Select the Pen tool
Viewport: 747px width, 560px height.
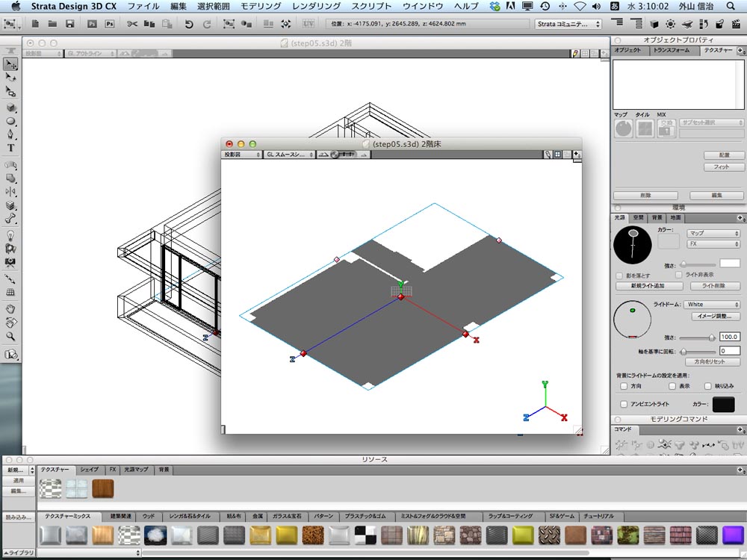click(x=10, y=134)
